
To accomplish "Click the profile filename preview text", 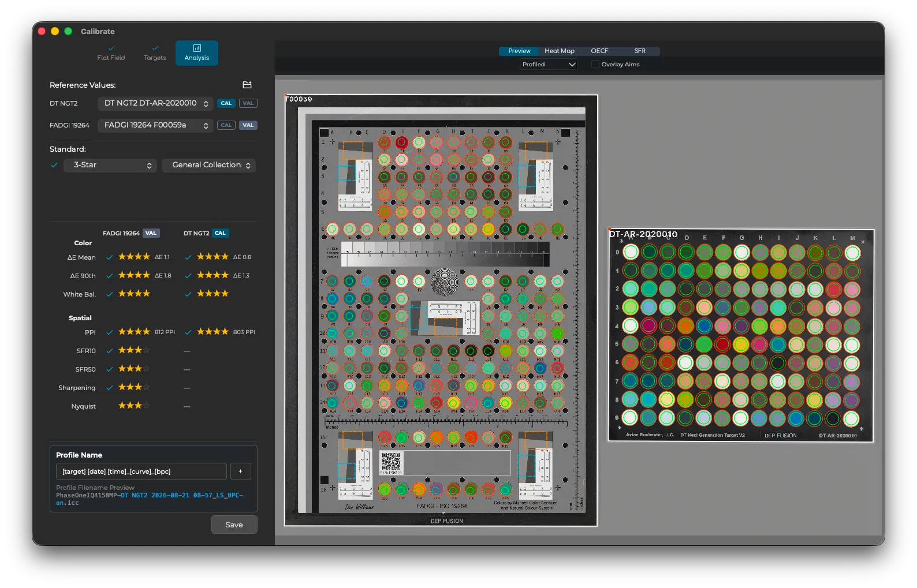I will (150, 499).
